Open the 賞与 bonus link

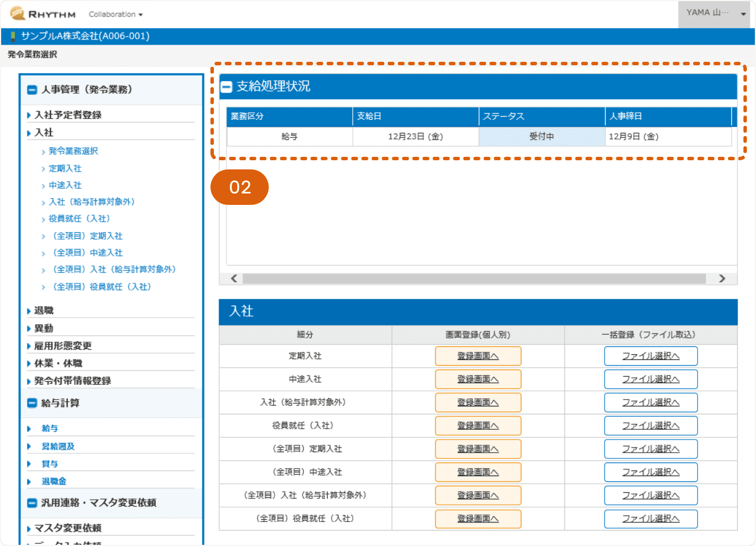(50, 464)
